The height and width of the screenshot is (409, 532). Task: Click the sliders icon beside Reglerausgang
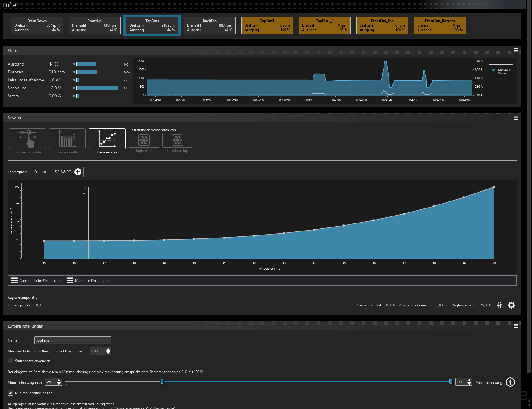click(500, 305)
